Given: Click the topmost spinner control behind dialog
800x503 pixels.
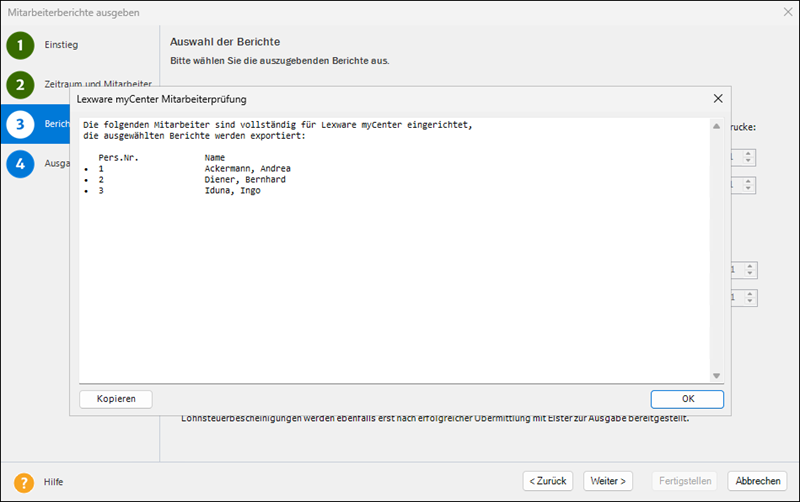Looking at the screenshot, I should coord(748,158).
